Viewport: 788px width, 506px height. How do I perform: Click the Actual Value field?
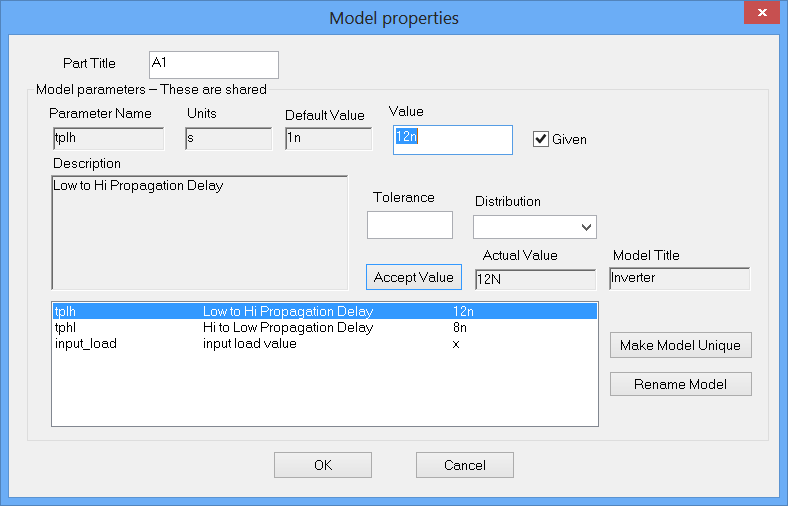click(535, 279)
